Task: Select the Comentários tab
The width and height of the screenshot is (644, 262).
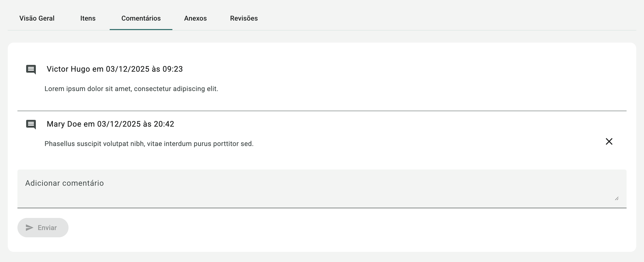Action: pos(141,18)
